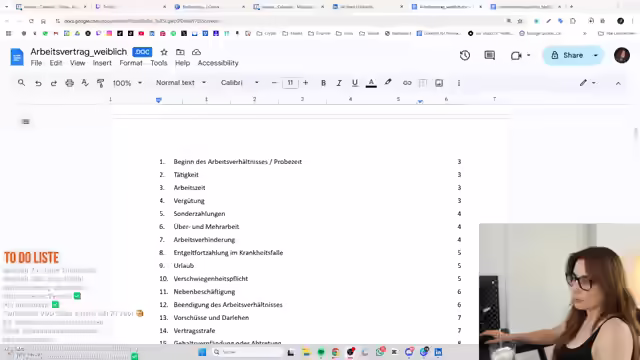Screen dimensions: 640x360
Task: Star the Arbeitsvertrag_weiblich document
Action: 164,52
